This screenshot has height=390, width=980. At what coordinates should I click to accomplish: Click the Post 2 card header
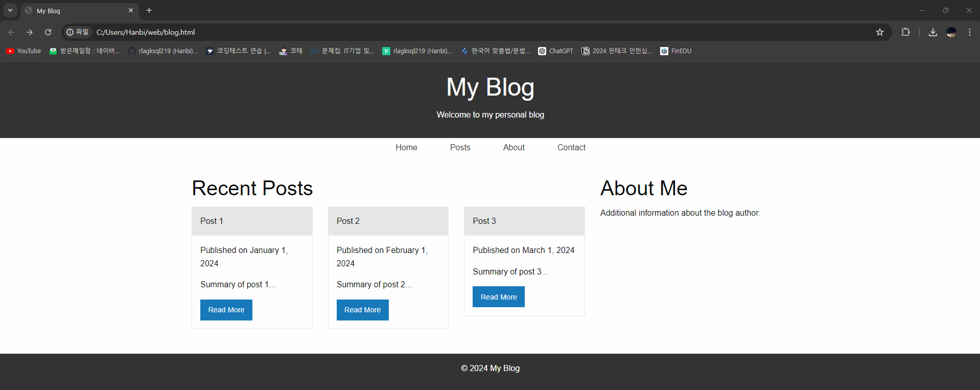(x=388, y=221)
